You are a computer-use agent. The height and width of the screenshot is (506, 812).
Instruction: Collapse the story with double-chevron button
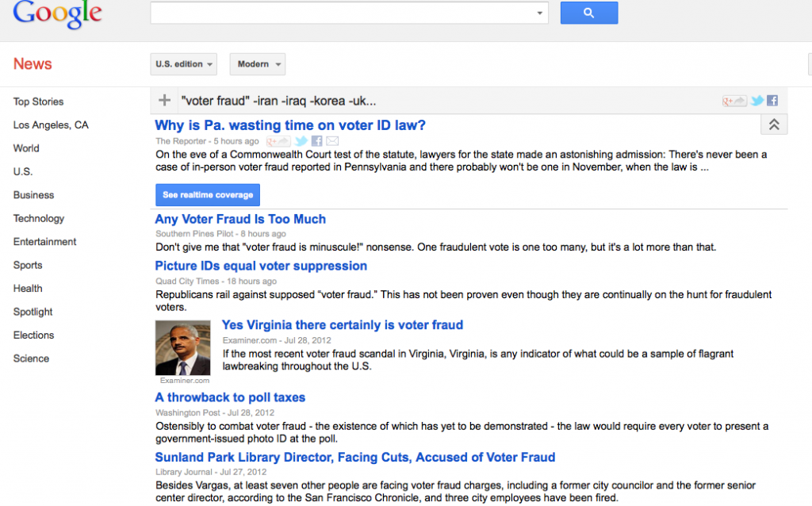(774, 125)
